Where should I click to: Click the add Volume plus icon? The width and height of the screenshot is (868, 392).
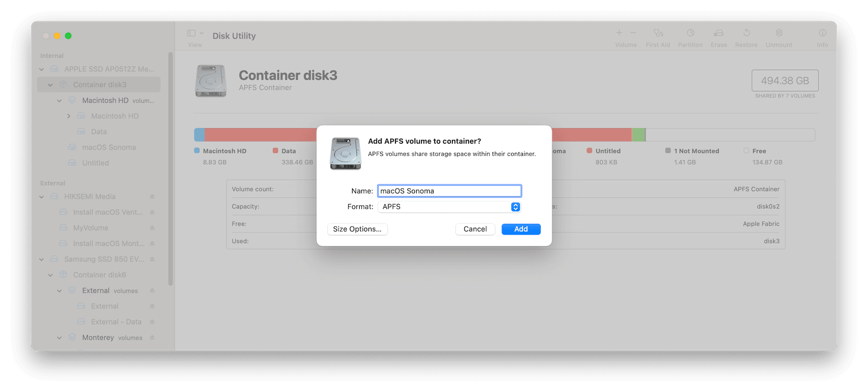point(619,33)
